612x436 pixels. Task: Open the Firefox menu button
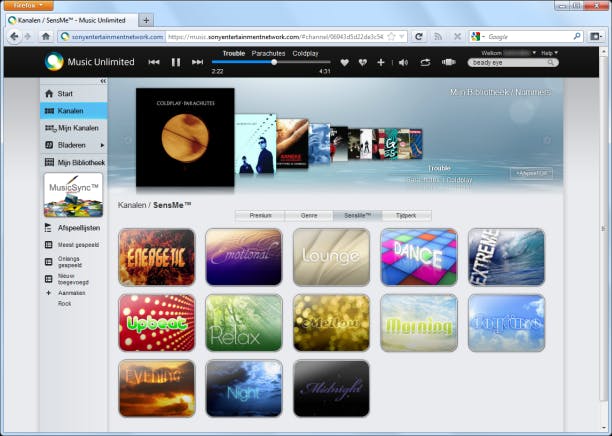[x=28, y=5]
